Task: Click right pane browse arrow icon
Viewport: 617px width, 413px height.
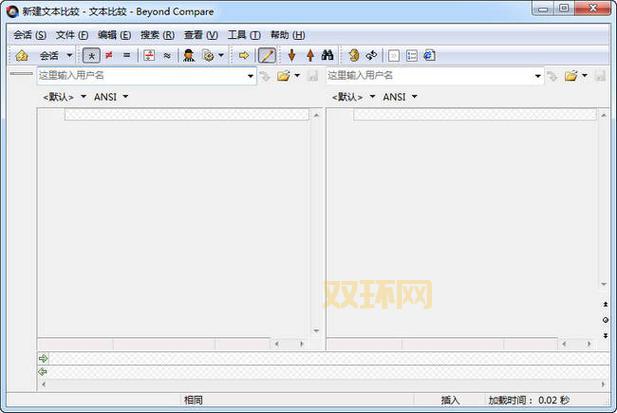Action: click(552, 76)
